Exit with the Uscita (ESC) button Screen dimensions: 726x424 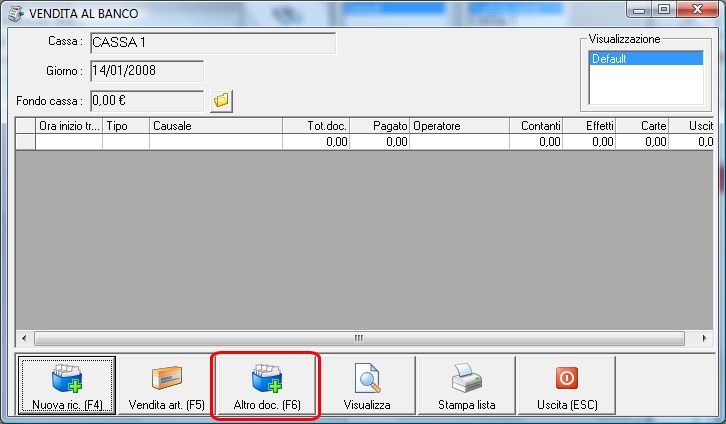click(567, 385)
